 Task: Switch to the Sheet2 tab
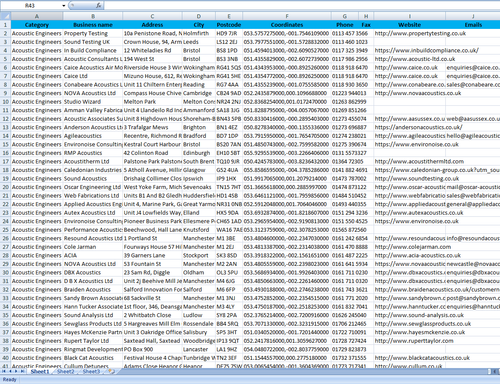pos(65,371)
